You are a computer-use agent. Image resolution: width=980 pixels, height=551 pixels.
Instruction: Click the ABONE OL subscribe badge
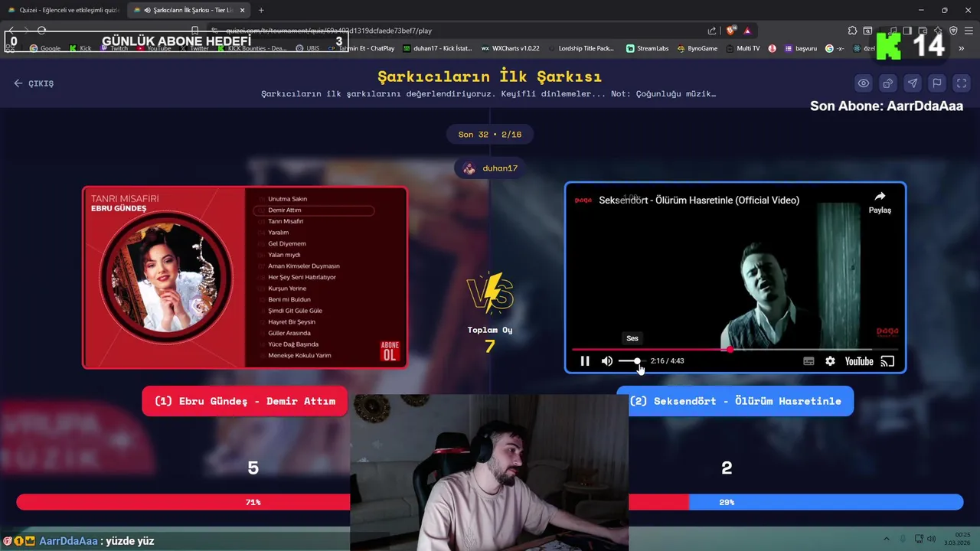[390, 351]
